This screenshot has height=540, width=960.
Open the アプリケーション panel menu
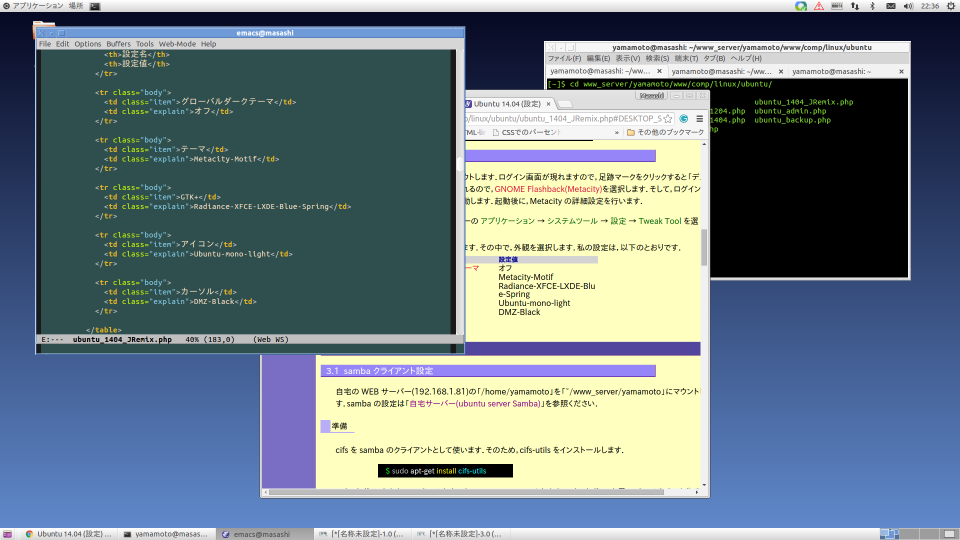(33, 6)
